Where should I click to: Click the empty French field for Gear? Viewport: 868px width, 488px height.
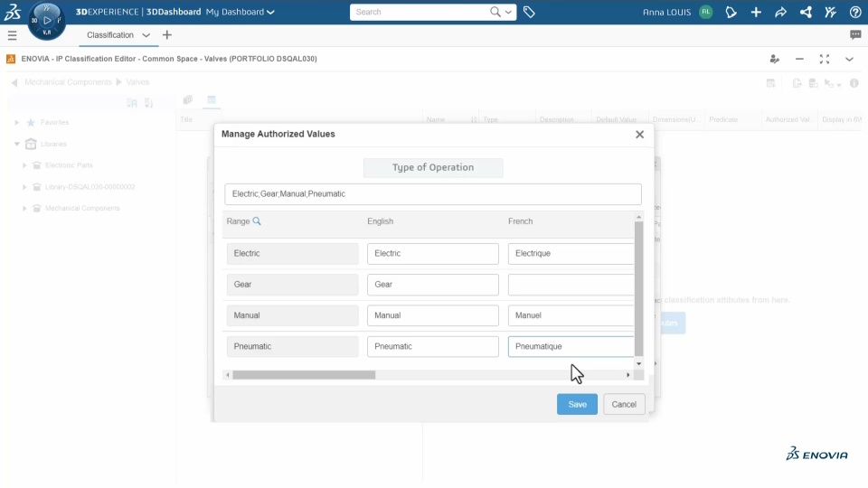[x=571, y=285]
